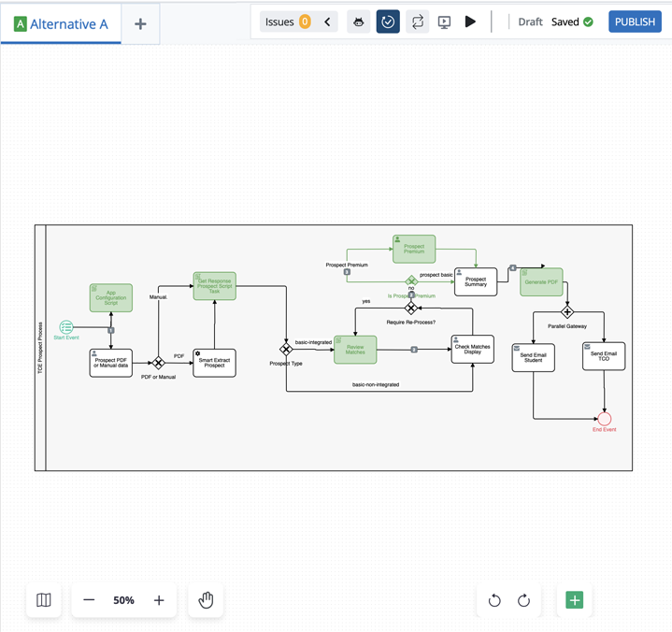Select the Prospect PDF or Manual data task
672x632 pixels.
click(x=111, y=363)
